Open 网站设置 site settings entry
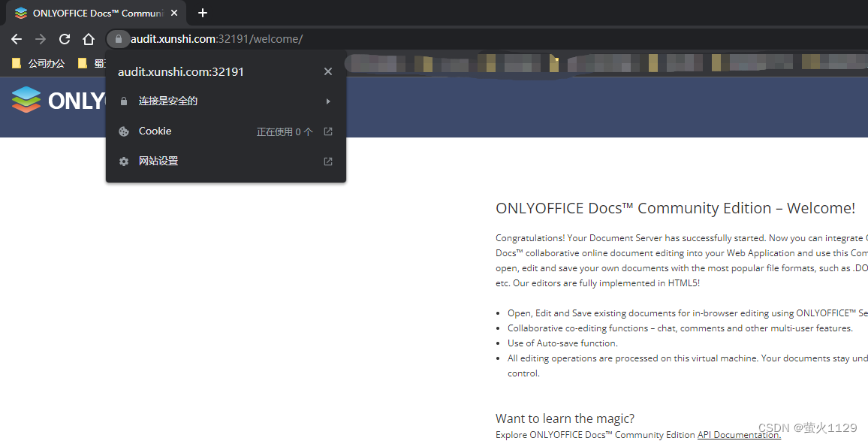The height and width of the screenshot is (441, 868). (x=226, y=162)
